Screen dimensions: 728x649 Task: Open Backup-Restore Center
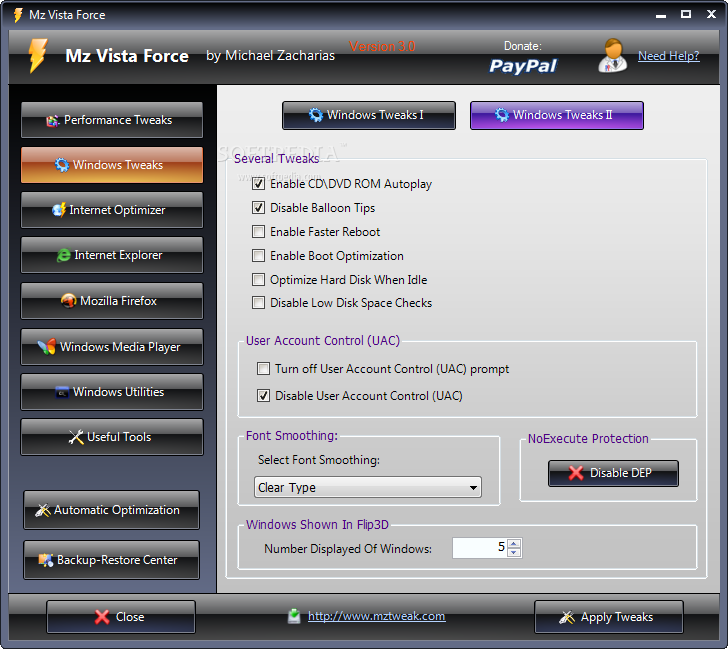click(111, 560)
